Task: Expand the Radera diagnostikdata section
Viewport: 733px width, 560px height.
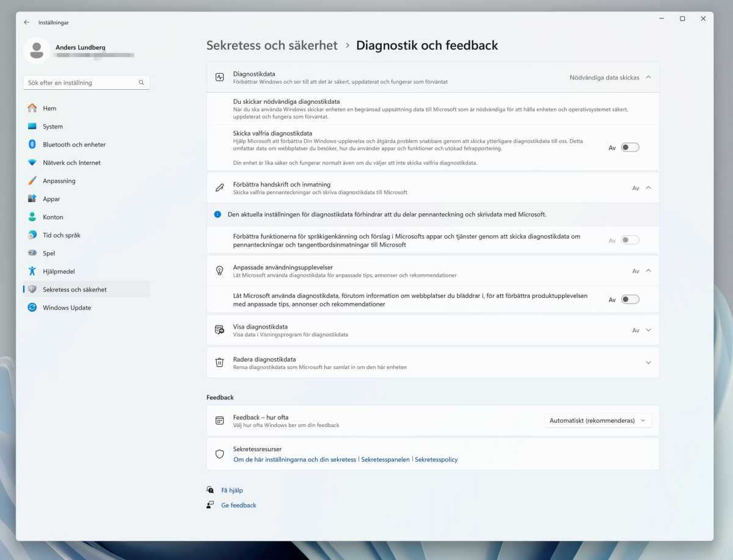Action: click(648, 362)
